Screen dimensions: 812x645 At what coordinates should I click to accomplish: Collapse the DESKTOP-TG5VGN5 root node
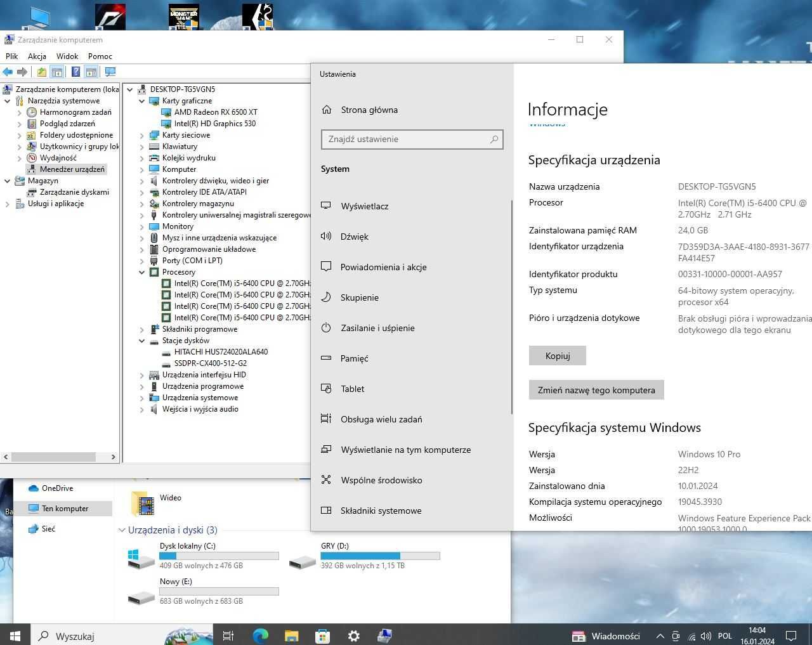130,89
